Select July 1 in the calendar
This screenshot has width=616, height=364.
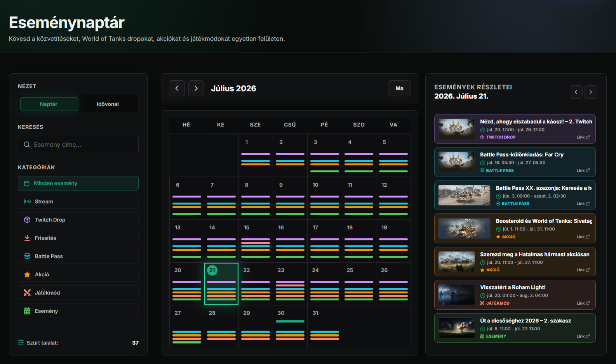tap(256, 156)
